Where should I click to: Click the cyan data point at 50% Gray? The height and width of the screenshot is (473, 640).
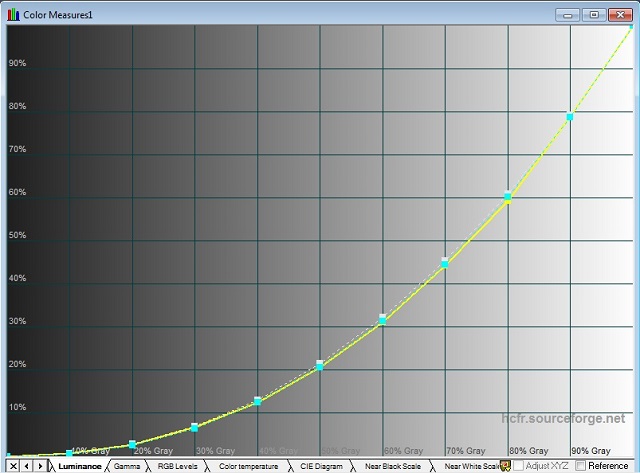320,367
